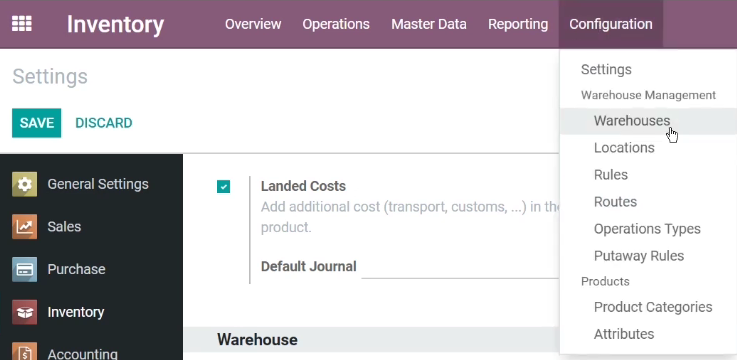737x360 pixels.
Task: Select Settings in the Configuration dropdown
Action: 606,70
